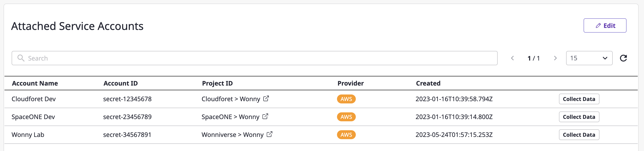This screenshot has height=151, width=644.
Task: Collect data for SpaceONE Dev account
Action: point(579,117)
